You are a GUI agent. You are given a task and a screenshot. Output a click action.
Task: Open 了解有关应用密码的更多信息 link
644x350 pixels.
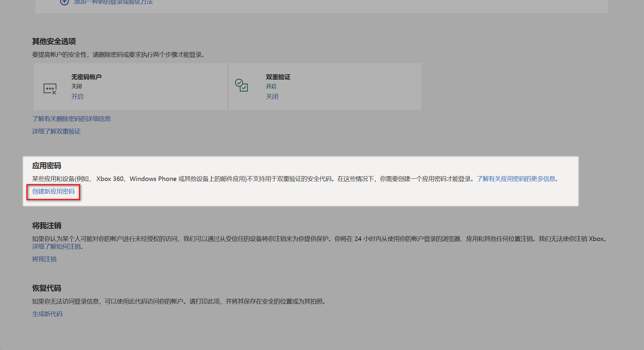[517, 179]
